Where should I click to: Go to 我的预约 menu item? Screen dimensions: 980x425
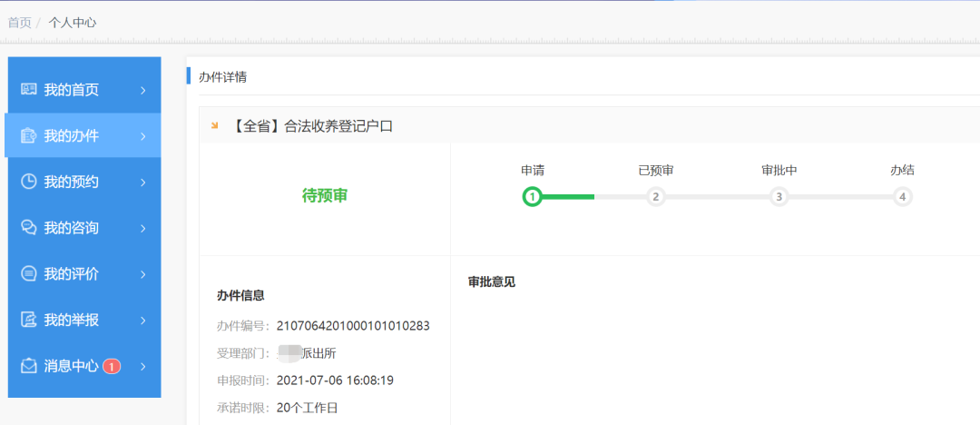(x=84, y=183)
